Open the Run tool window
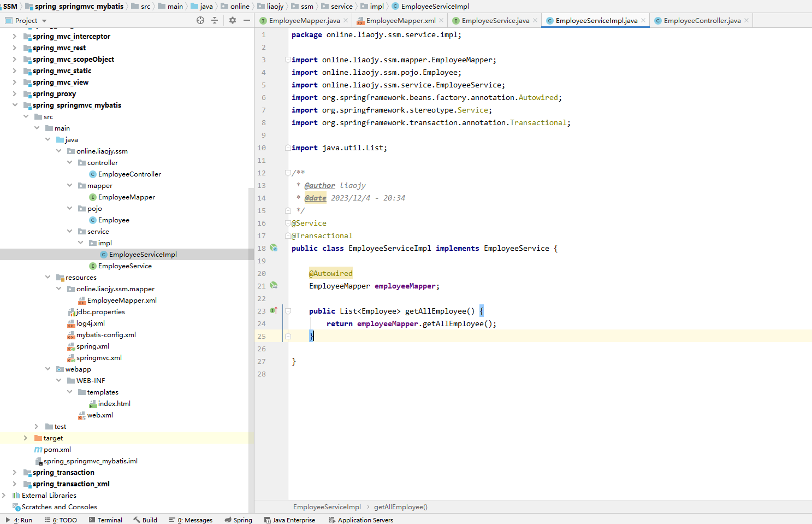This screenshot has height=524, width=812. [19, 520]
